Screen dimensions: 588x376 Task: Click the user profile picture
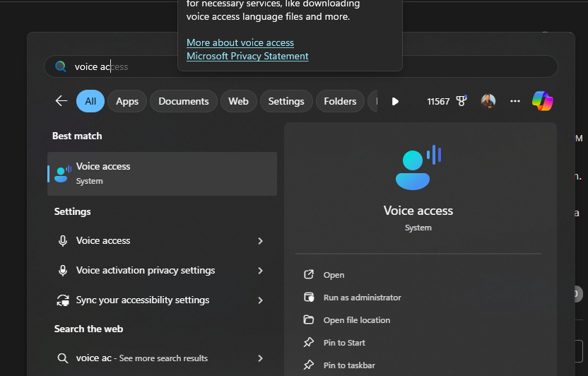tap(488, 101)
